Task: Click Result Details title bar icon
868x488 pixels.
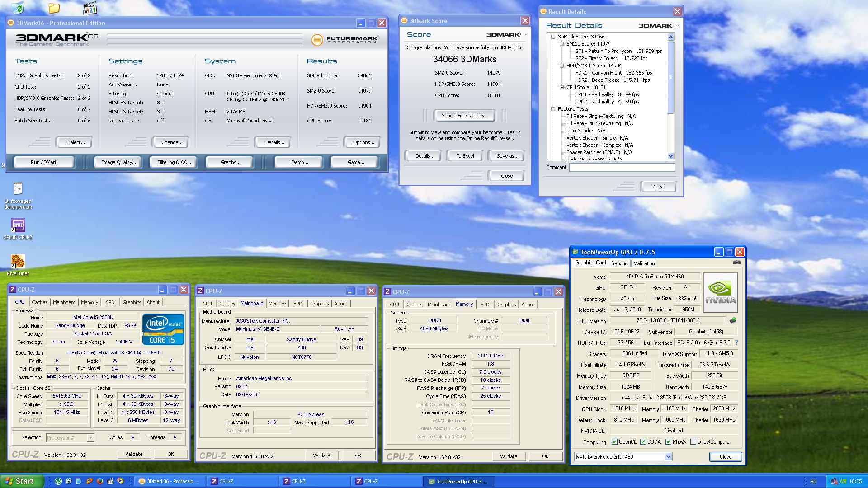Action: [x=543, y=11]
